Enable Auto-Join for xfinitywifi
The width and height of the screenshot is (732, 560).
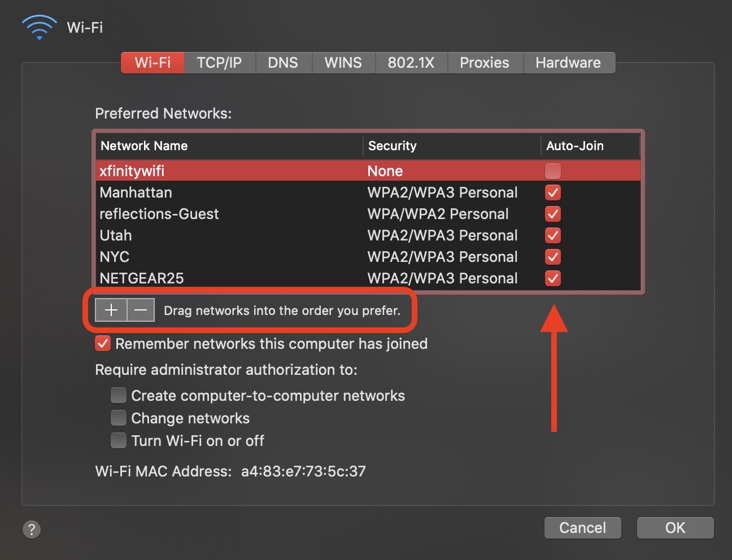pyautogui.click(x=552, y=170)
